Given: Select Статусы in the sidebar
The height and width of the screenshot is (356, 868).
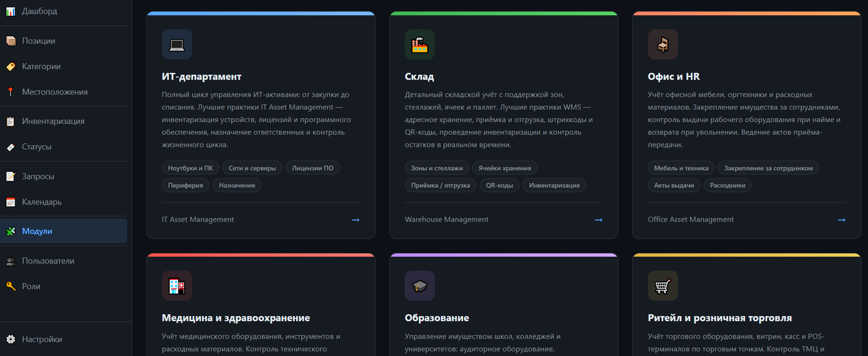Looking at the screenshot, I should [x=64, y=147].
